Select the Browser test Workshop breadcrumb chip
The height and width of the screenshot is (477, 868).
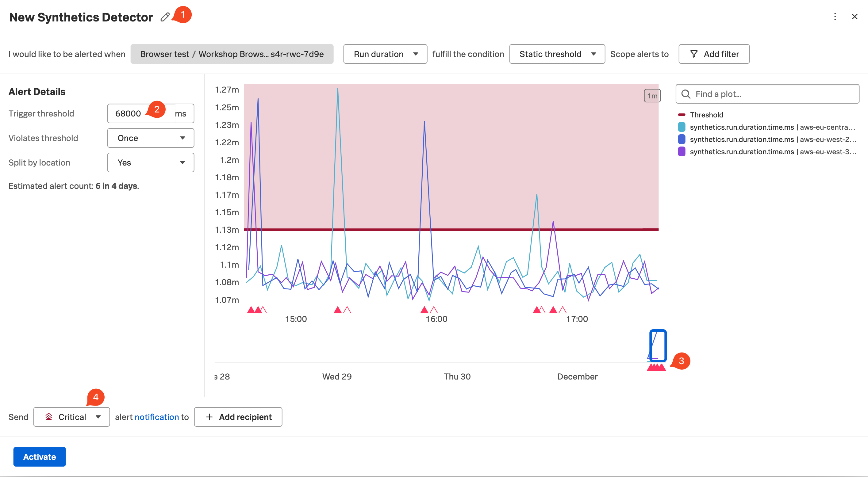(232, 54)
